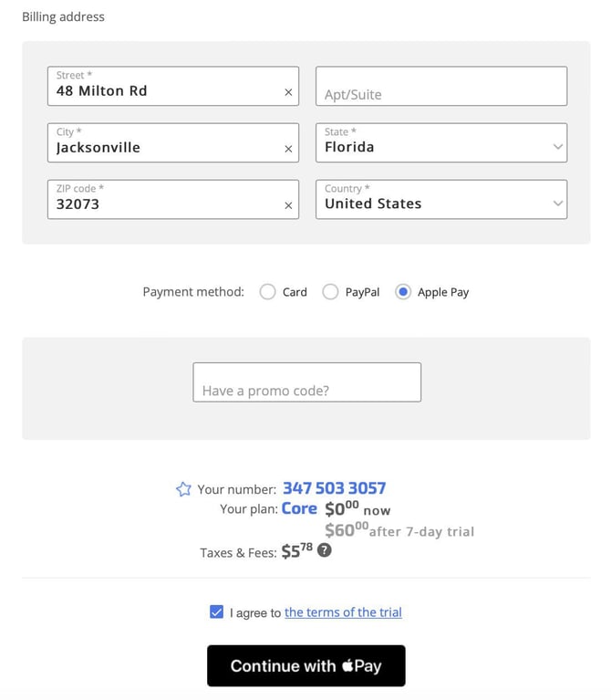Image resolution: width=611 pixels, height=700 pixels.
Task: Click the star icon beside Your number
Action: point(183,489)
